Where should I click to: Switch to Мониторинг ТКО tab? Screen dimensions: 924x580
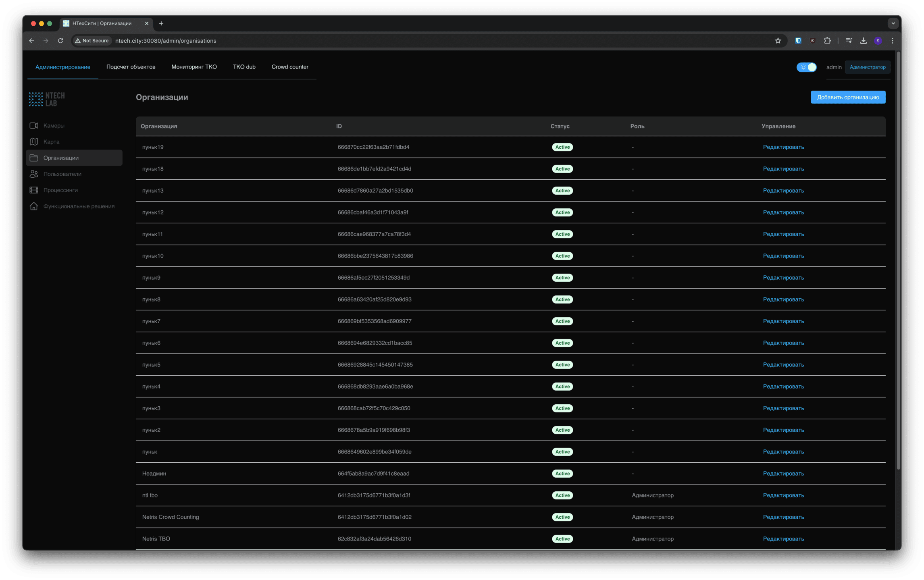(x=194, y=67)
